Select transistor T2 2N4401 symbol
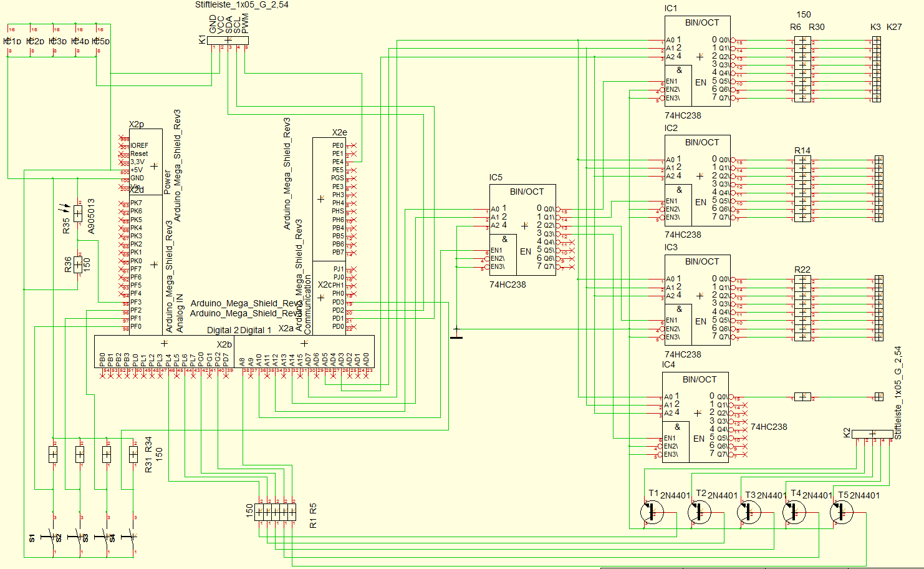Viewport: 924px width, 569px height. pyautogui.click(x=700, y=512)
